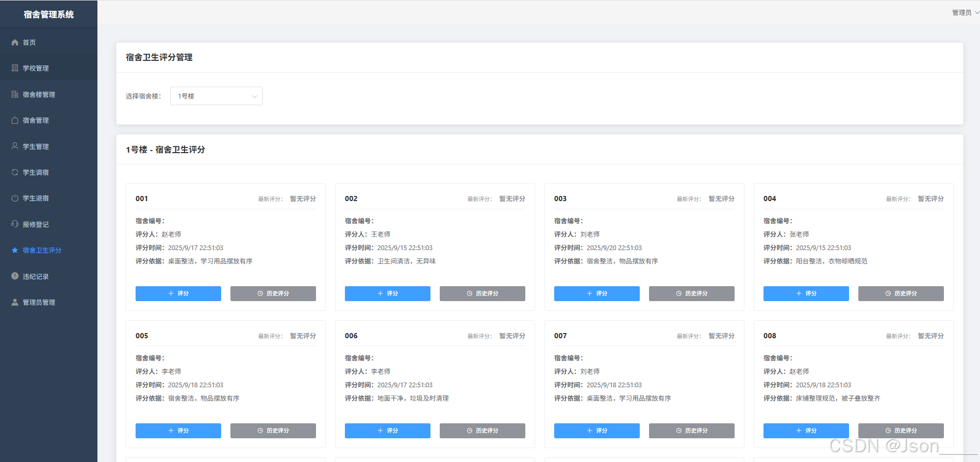Navigate to 学生调宿 page
The height and width of the screenshot is (462, 980).
click(x=48, y=172)
